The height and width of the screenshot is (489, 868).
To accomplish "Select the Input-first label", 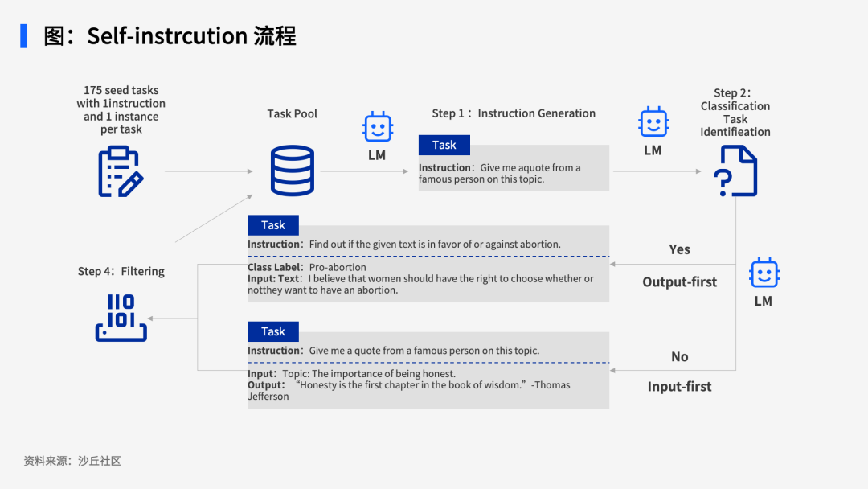I will tap(679, 387).
